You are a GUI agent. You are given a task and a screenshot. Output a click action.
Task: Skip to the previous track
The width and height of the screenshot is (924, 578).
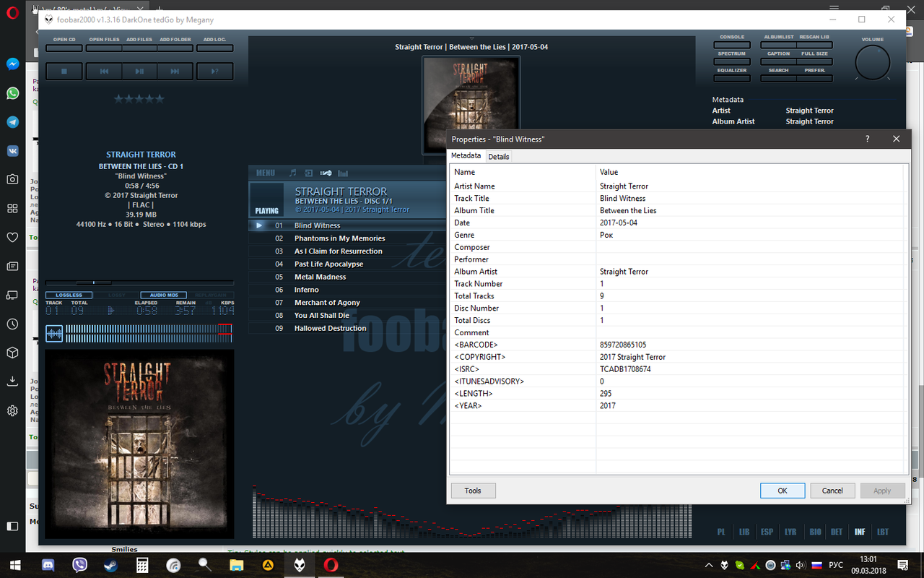pyautogui.click(x=104, y=71)
